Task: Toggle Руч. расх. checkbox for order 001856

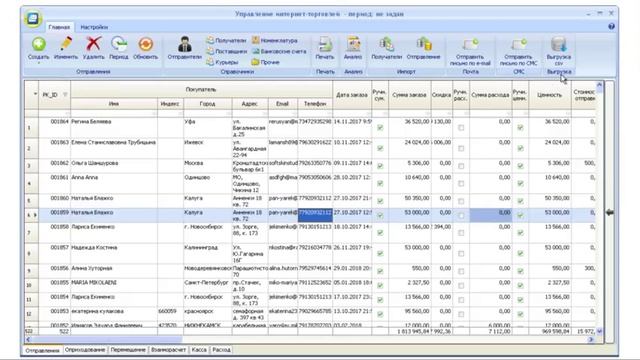Action: coord(461,271)
